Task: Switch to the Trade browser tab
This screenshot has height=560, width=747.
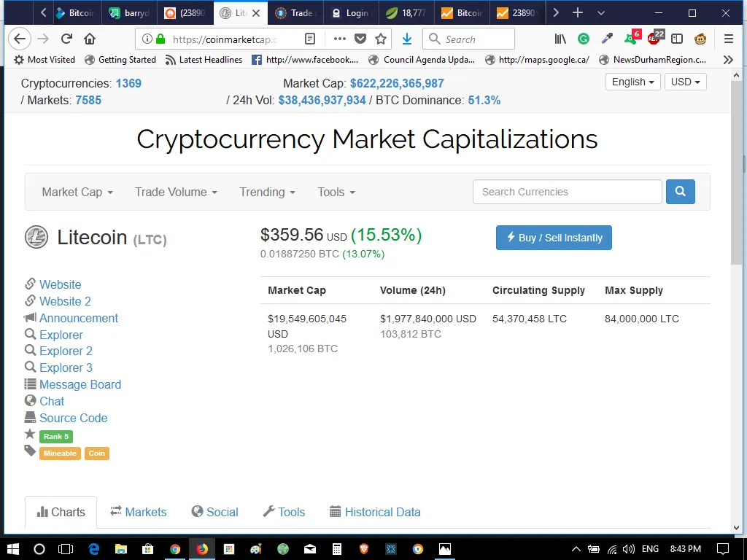Action: (x=296, y=13)
